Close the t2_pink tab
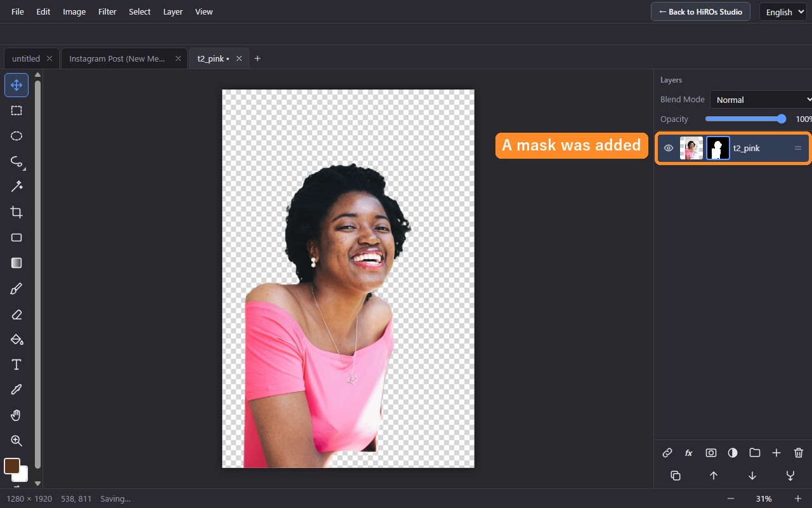812x508 pixels. point(239,58)
